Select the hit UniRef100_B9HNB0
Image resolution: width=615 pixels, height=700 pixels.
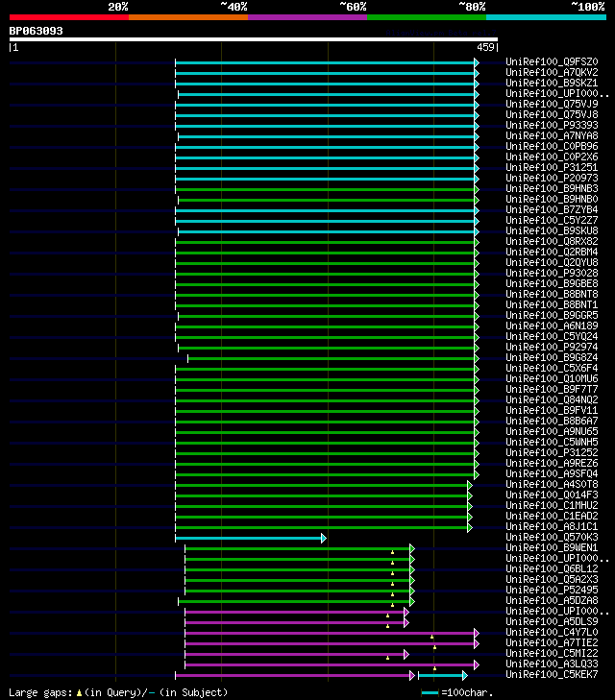(x=552, y=199)
